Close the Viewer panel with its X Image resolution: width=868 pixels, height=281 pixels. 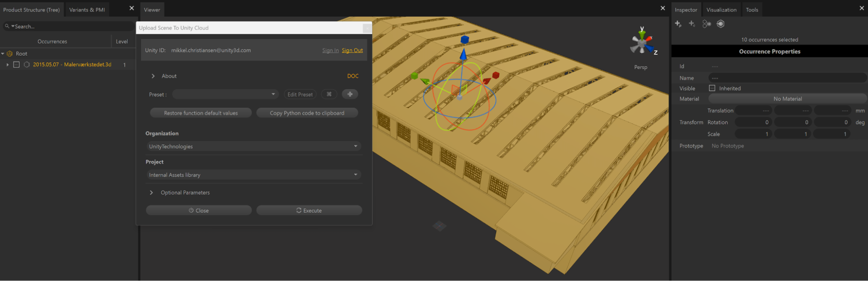click(662, 8)
